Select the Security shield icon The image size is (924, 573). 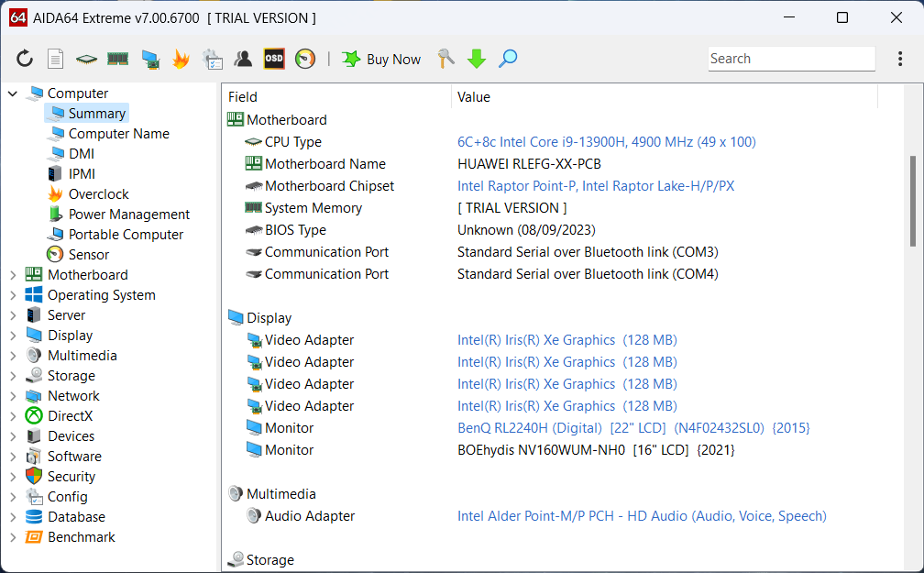34,477
